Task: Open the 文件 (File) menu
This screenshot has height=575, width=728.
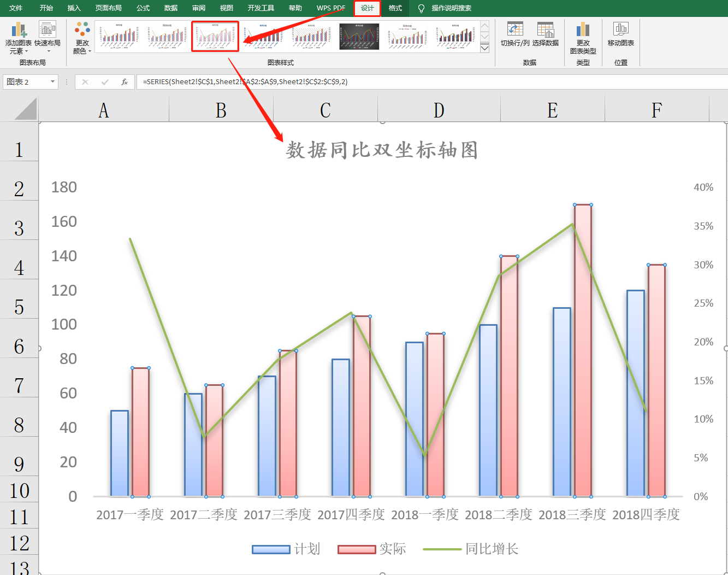Action: tap(16, 8)
